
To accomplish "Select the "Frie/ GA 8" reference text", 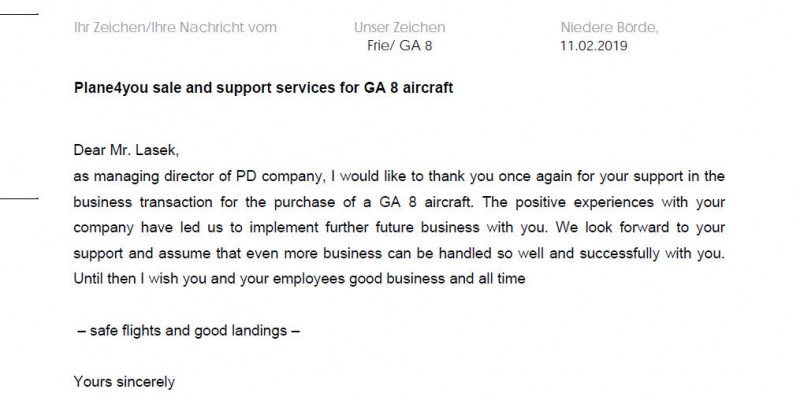I will (x=403, y=45).
